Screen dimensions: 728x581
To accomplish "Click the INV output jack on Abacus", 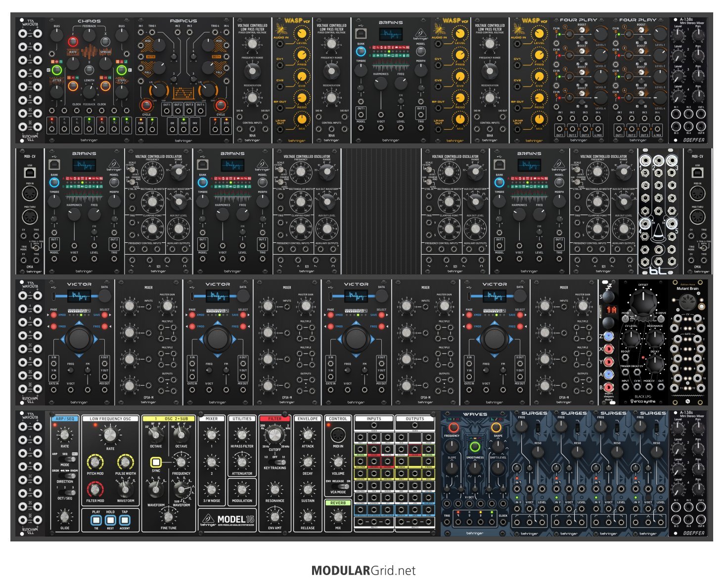I will 195,130.
